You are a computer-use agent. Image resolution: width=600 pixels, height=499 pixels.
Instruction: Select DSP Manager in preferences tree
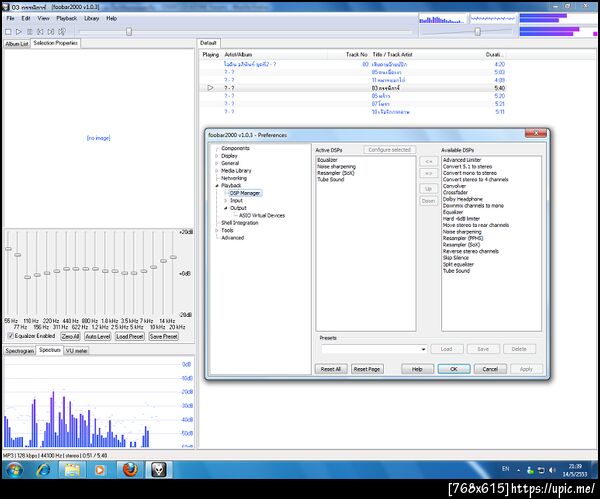coord(245,193)
